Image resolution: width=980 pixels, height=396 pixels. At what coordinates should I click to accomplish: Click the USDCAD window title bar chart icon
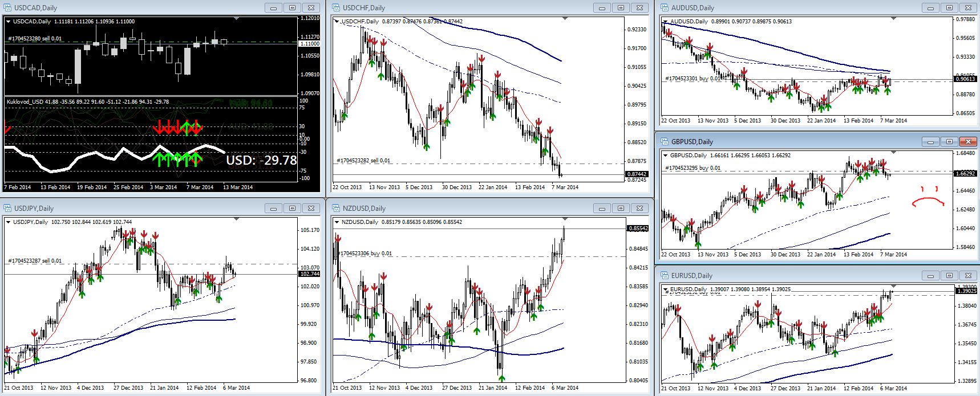[x=7, y=8]
